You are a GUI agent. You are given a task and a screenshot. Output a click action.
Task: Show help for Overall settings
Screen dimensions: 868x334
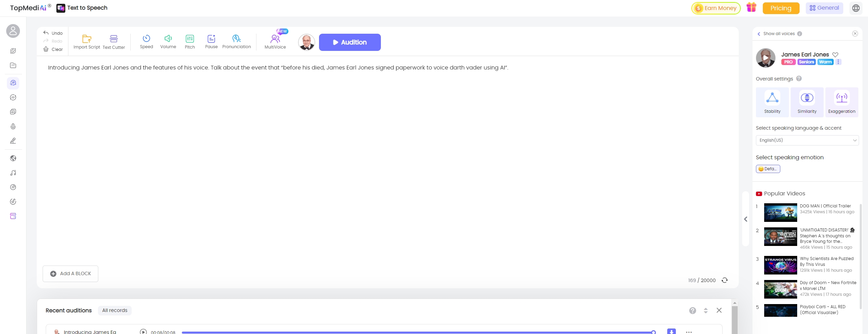tap(799, 78)
